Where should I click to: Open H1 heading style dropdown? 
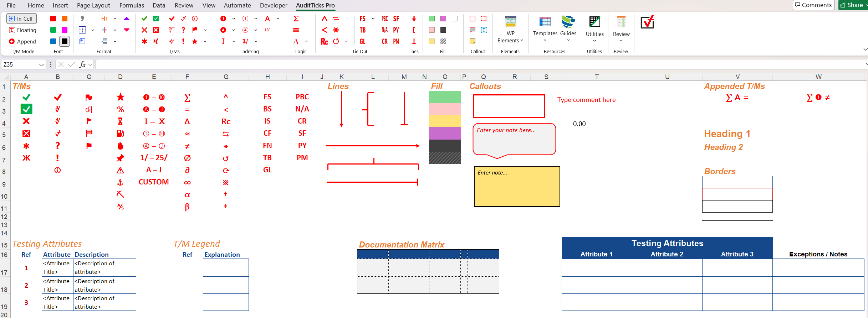click(115, 19)
